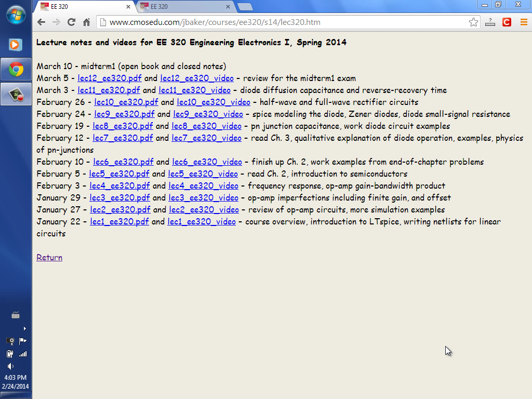Launch Windows Media Player from taskbar
The height and width of the screenshot is (399, 532).
coord(16,45)
